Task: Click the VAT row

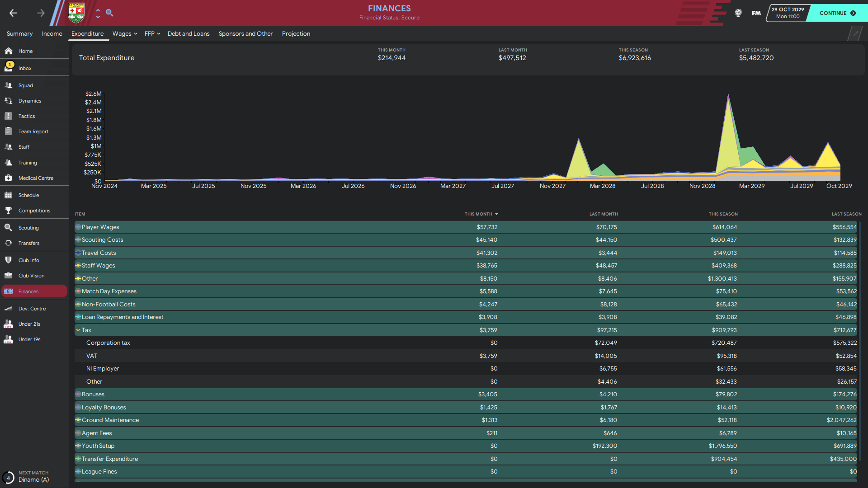Action: [467, 356]
